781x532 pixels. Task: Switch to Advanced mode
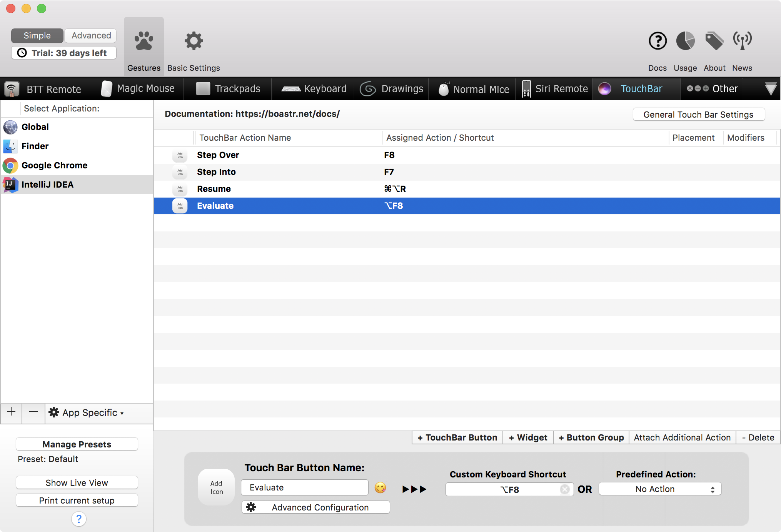click(91, 35)
